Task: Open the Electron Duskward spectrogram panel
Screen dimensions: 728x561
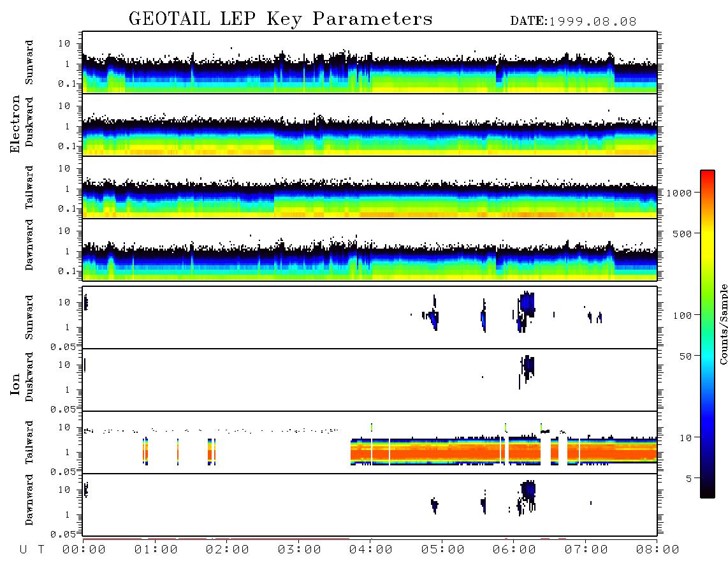Action: 370,124
